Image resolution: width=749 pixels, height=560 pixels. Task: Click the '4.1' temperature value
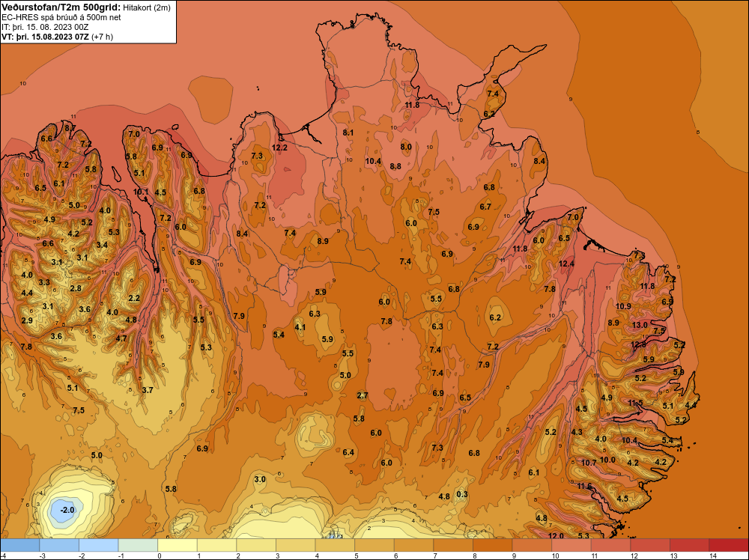300,327
